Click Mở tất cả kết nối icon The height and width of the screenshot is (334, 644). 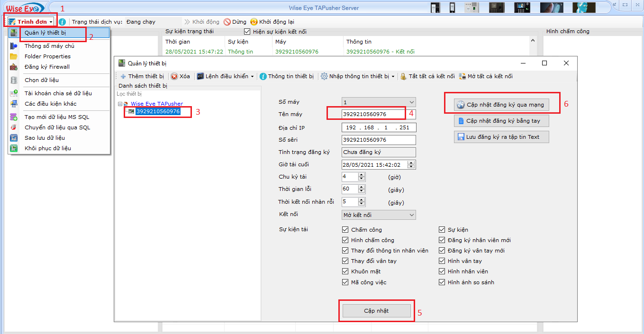462,76
